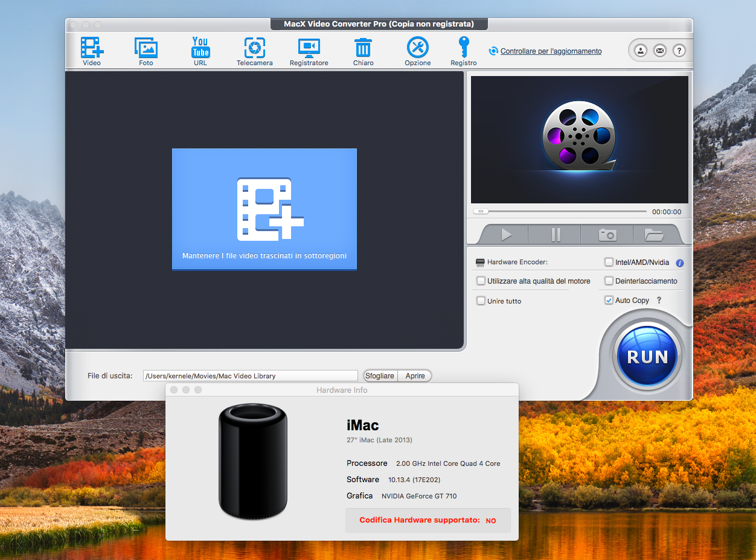This screenshot has height=560, width=756.
Task: Click the mail envelope icon
Action: click(x=660, y=51)
